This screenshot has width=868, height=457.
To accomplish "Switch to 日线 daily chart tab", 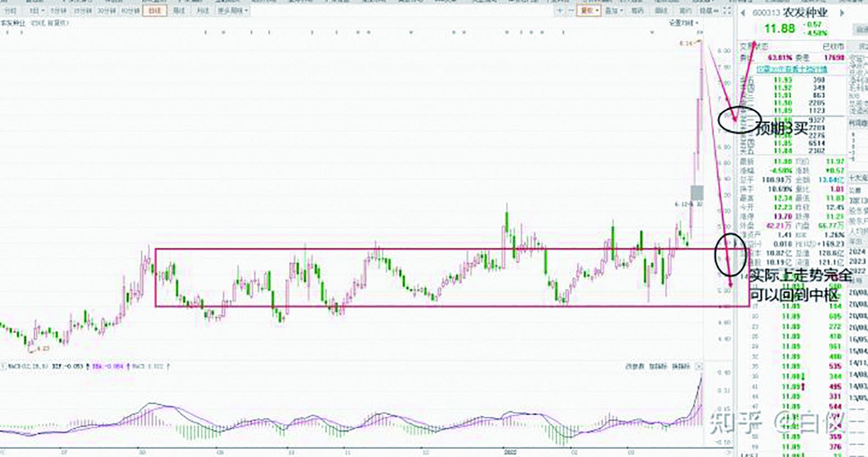I will [x=154, y=11].
